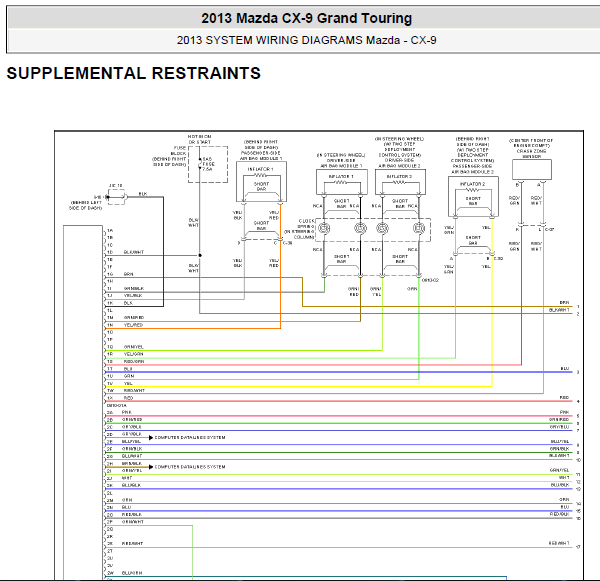Click the upper "COMPUTER DATALINES SYSTEM" reference on pin 2D
Image resolution: width=600 pixels, height=581 pixels.
pyautogui.click(x=190, y=437)
